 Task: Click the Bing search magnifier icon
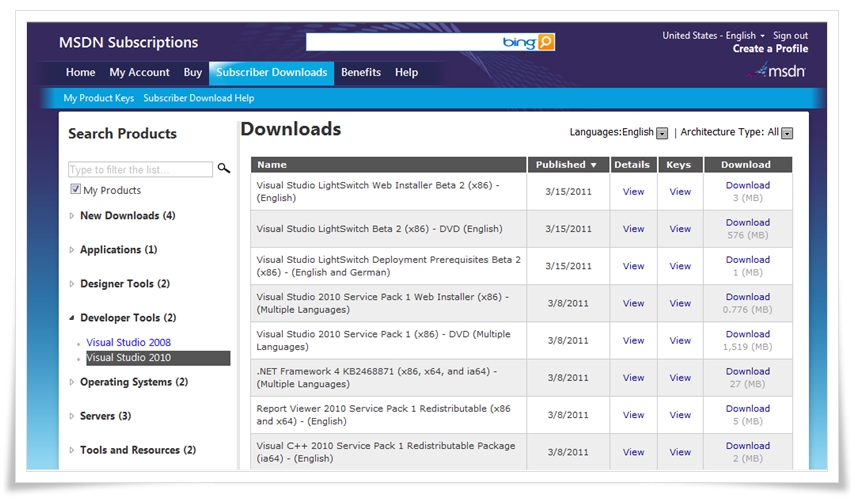coord(546,42)
